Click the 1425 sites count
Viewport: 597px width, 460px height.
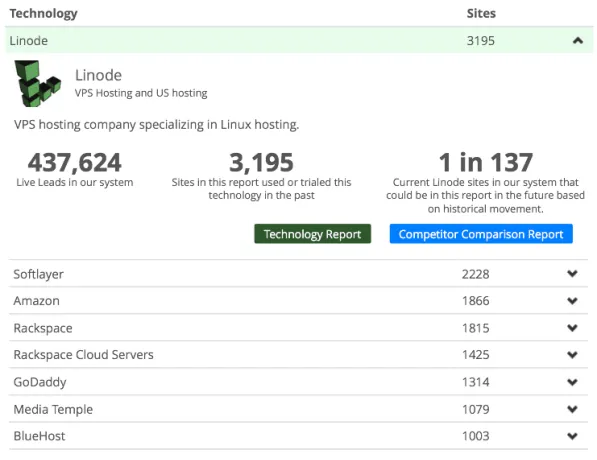(476, 355)
